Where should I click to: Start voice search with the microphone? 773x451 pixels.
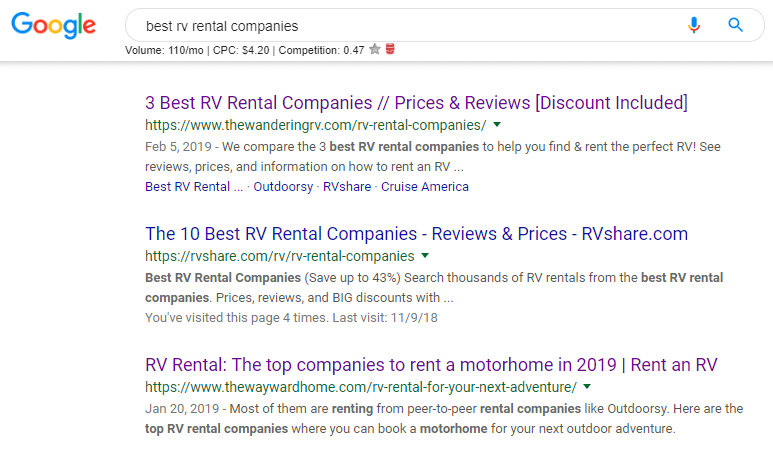click(x=694, y=25)
